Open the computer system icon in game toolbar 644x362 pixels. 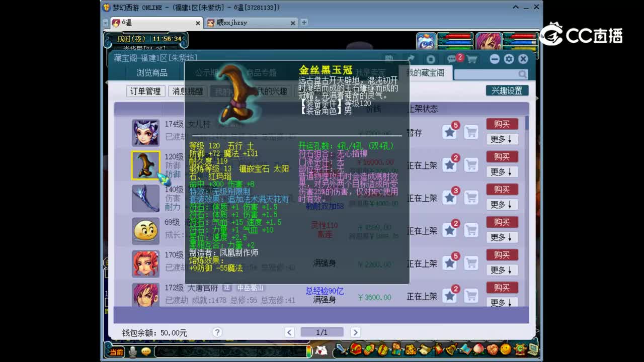coord(533,349)
